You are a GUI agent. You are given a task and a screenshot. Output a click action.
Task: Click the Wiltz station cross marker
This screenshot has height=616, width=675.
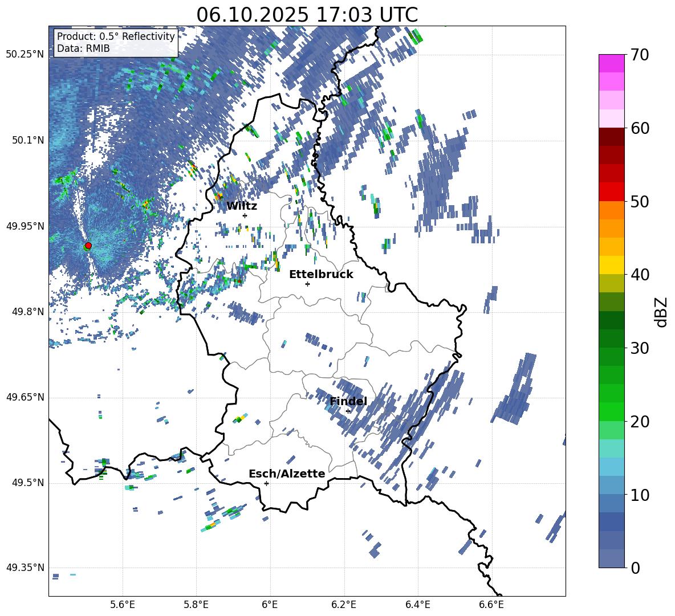click(x=245, y=215)
